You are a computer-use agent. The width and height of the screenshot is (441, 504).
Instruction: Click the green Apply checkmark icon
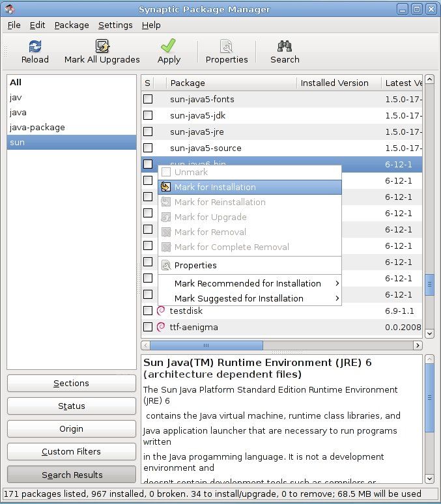(x=169, y=46)
